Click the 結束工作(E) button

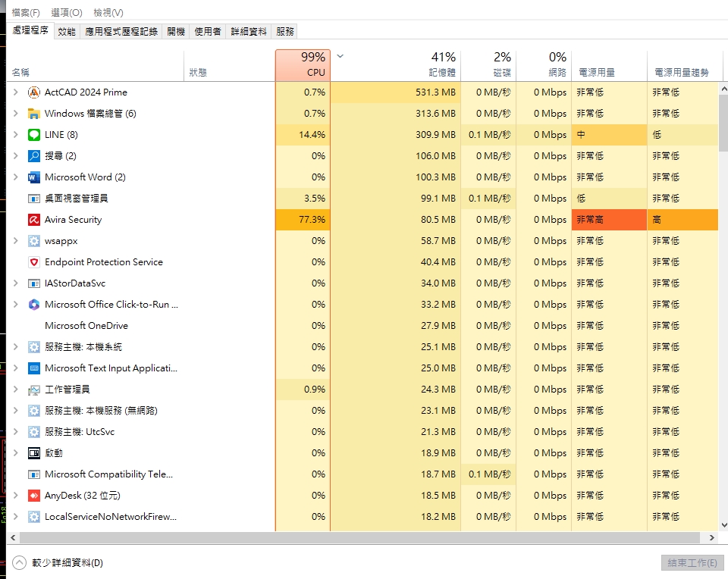(x=692, y=563)
